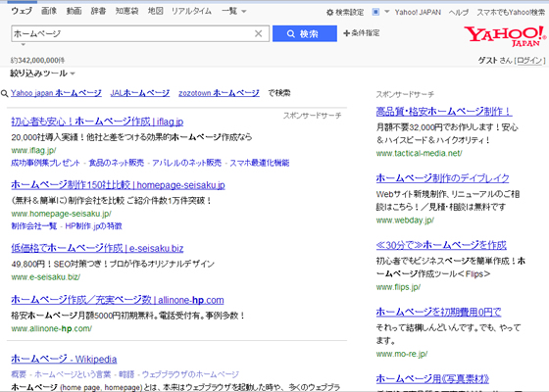549x392 pixels.
Task: Open www.homepage-seisaku.jp/ URL
Action: [61, 214]
